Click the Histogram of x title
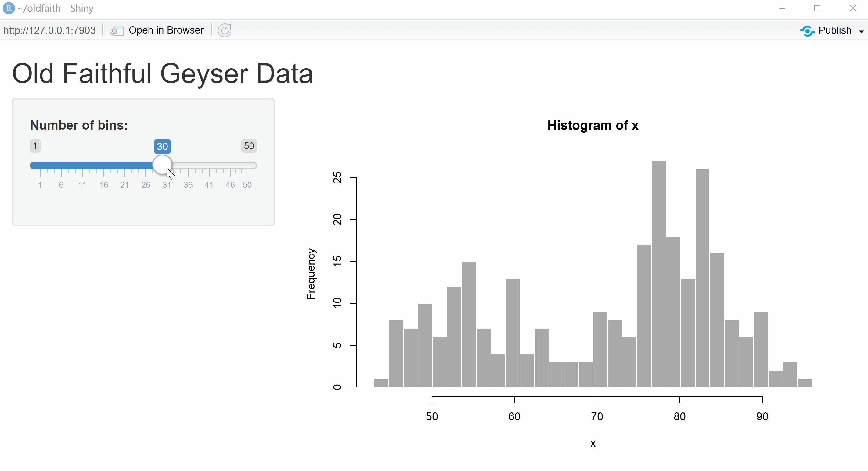 tap(593, 125)
